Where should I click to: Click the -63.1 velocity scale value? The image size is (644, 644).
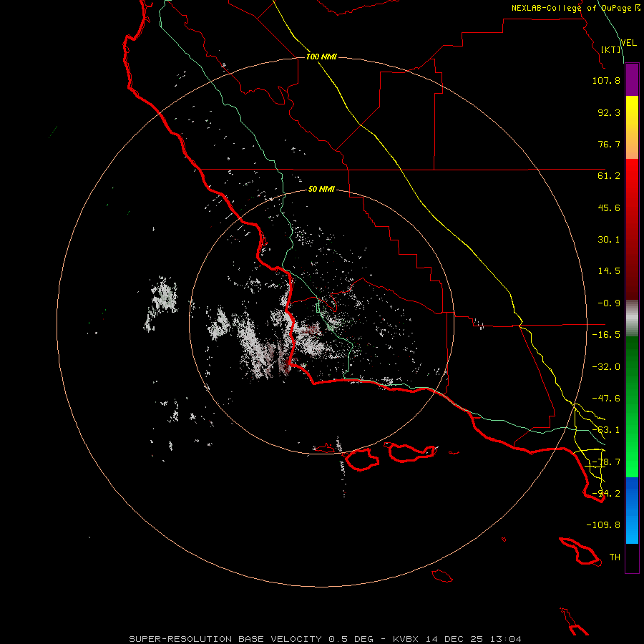(x=606, y=430)
